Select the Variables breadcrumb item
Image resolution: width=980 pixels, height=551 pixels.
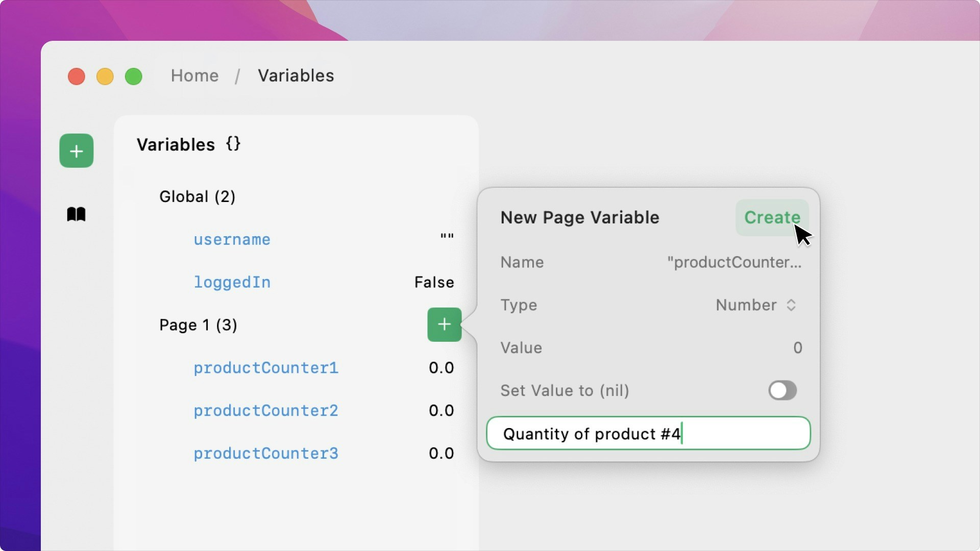pyautogui.click(x=296, y=76)
